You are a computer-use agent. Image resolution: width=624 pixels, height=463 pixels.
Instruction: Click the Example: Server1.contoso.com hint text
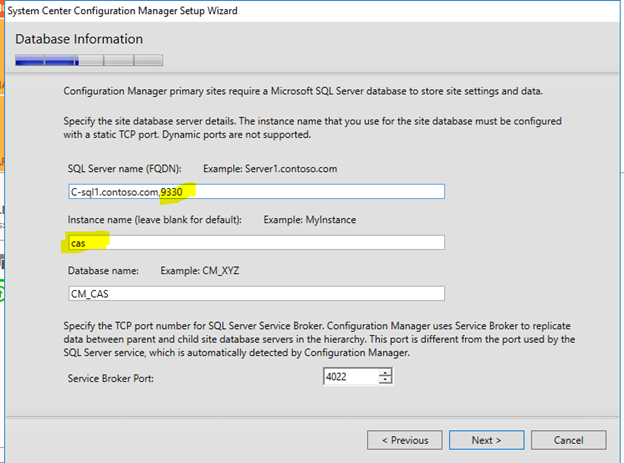pos(270,169)
